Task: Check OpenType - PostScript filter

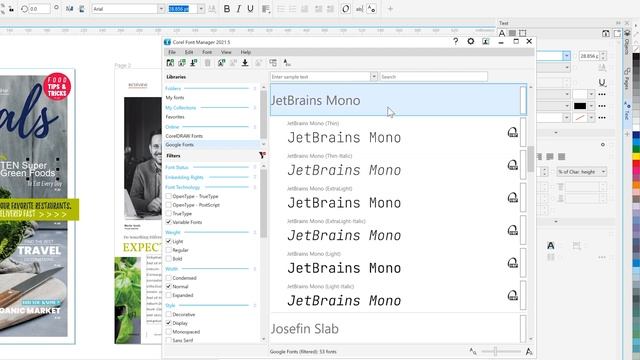Action: click(x=169, y=205)
